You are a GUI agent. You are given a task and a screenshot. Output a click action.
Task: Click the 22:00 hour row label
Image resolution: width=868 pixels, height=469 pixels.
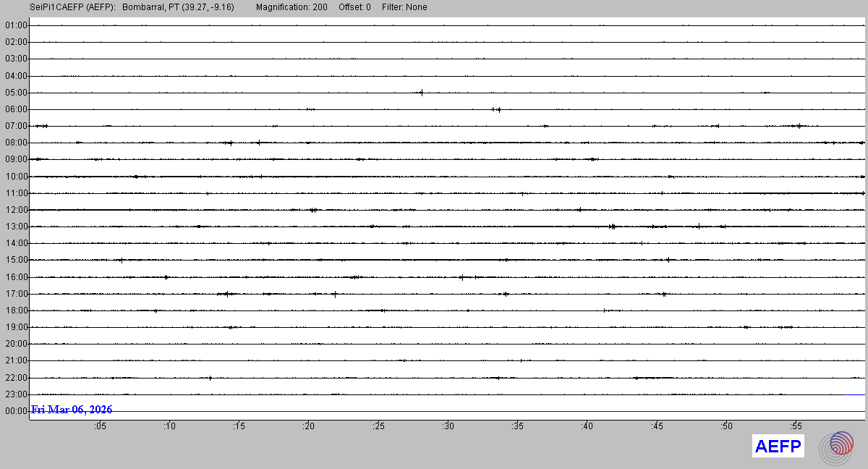click(x=15, y=378)
